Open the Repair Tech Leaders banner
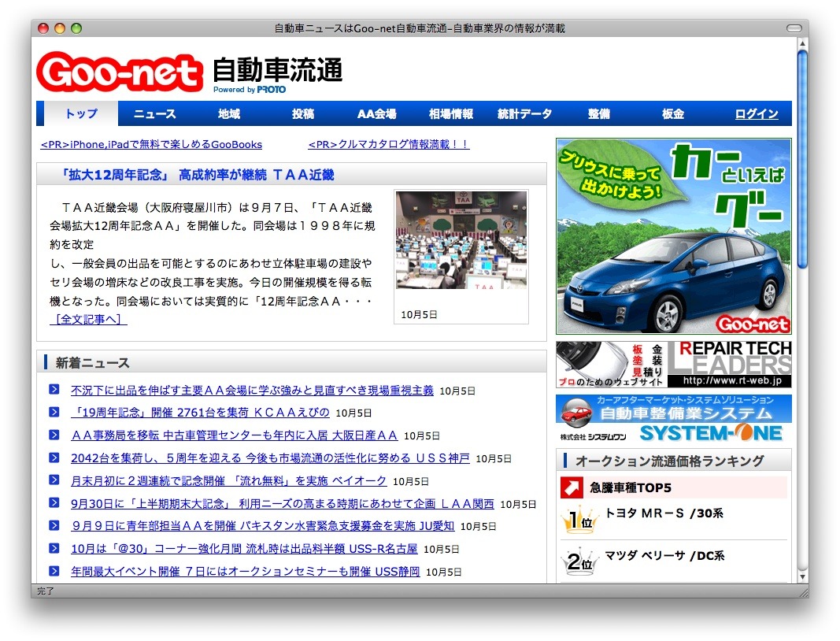The width and height of the screenshot is (840, 641). click(x=673, y=365)
